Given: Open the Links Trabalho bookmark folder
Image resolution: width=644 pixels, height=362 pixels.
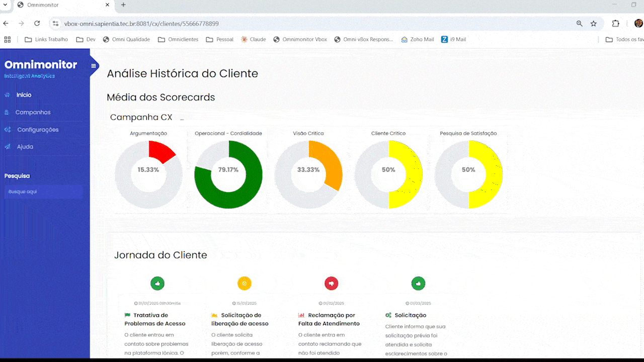Looking at the screenshot, I should 46,39.
